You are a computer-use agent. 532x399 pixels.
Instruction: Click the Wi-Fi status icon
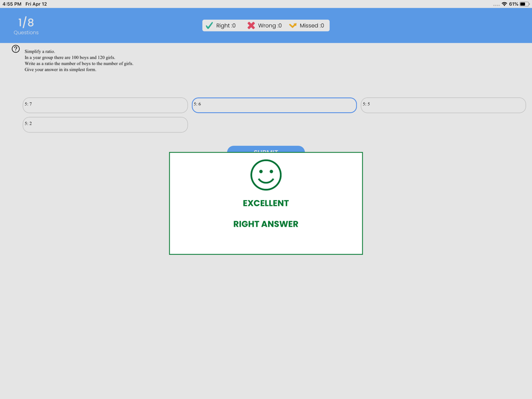pos(504,4)
